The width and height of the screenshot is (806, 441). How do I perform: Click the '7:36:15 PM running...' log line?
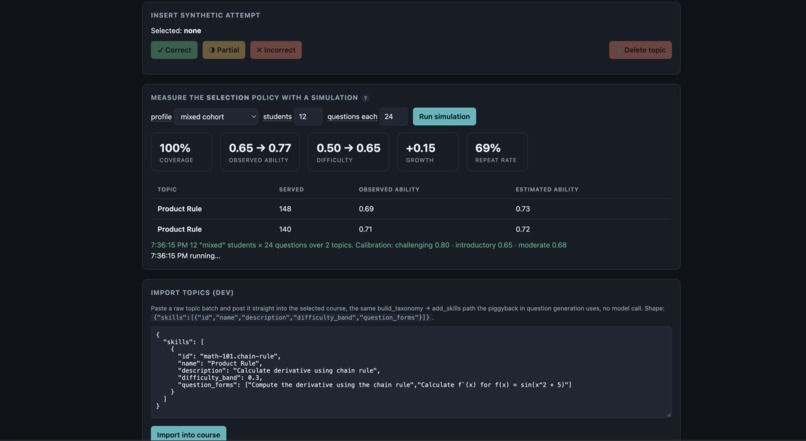[x=185, y=256]
